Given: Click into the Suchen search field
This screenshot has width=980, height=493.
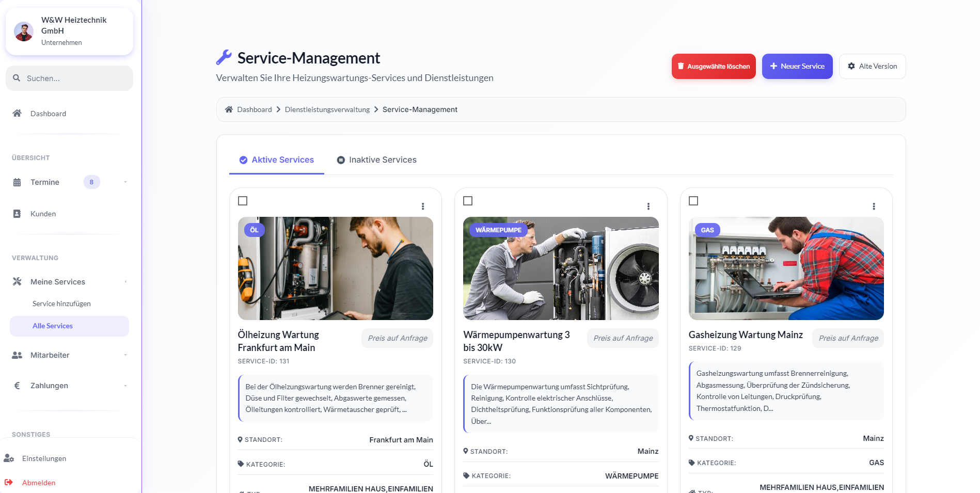Looking at the screenshot, I should (69, 78).
